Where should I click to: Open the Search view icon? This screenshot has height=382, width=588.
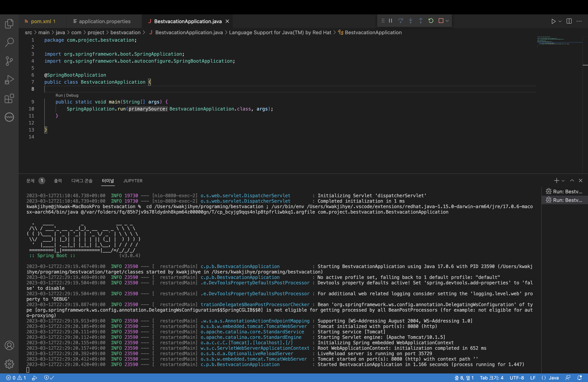pos(9,42)
